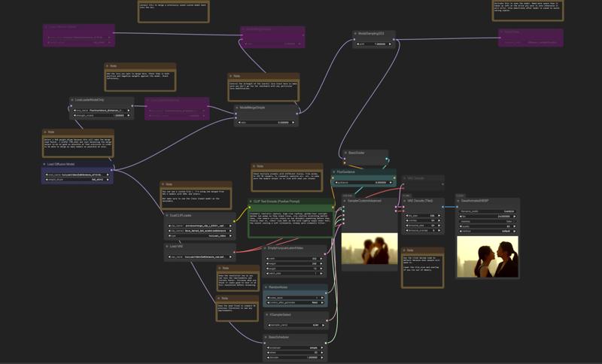Image resolution: width=602 pixels, height=364 pixels.
Task: Select the ModelSamplingSD3 node title
Action: [x=371, y=34]
